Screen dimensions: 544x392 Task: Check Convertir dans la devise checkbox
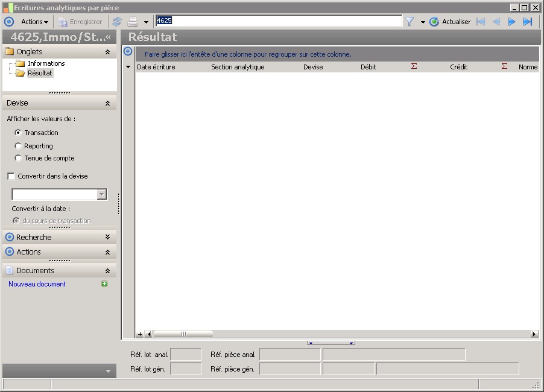(x=11, y=176)
